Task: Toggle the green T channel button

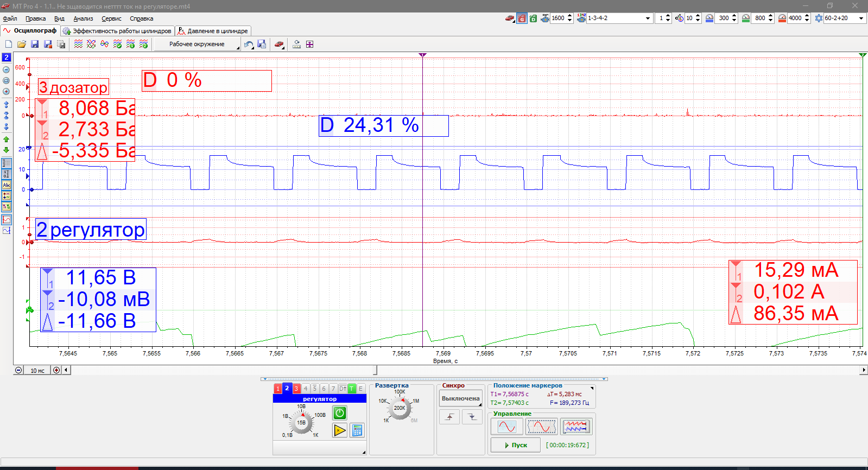Action: point(352,389)
